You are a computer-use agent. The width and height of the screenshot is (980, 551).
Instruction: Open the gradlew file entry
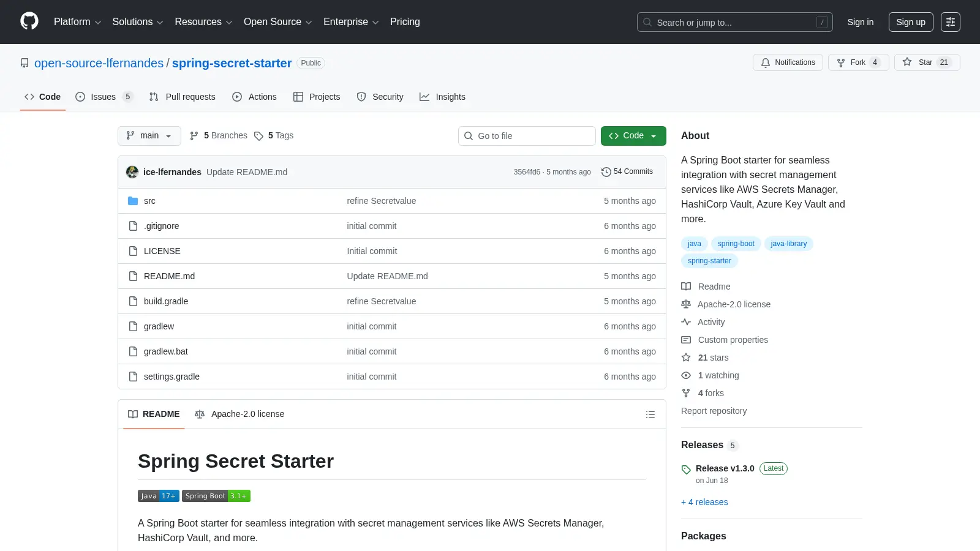click(159, 326)
